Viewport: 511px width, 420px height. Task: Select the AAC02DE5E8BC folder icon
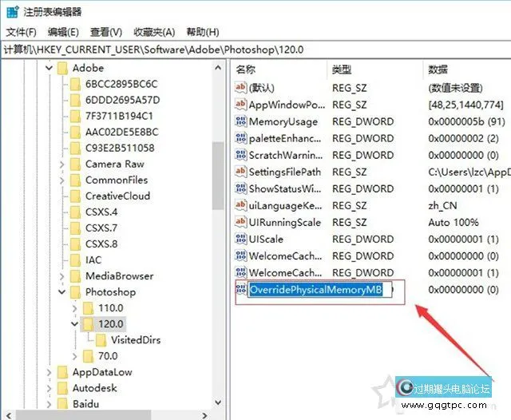75,132
